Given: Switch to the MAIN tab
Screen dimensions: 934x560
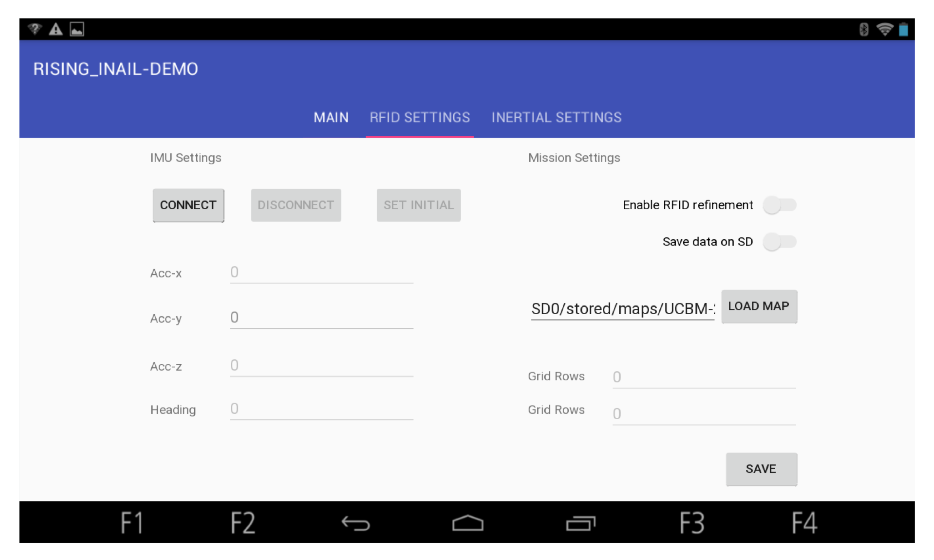Looking at the screenshot, I should tap(331, 117).
